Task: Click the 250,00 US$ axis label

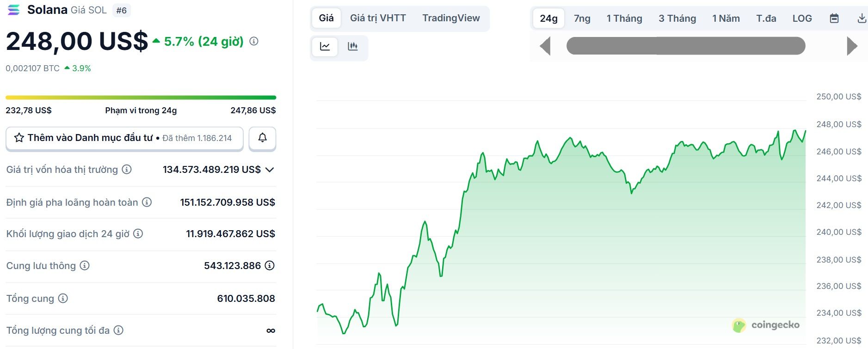Action: coord(839,97)
